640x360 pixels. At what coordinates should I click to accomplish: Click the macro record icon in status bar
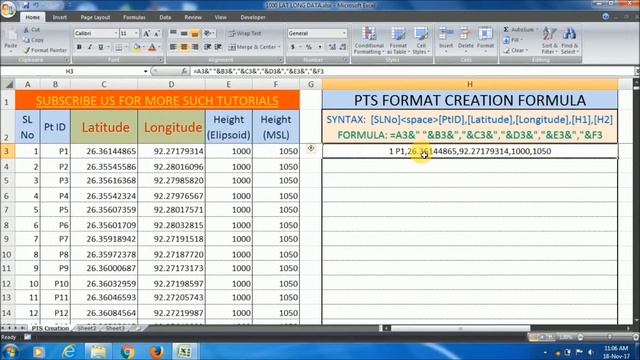point(27,337)
